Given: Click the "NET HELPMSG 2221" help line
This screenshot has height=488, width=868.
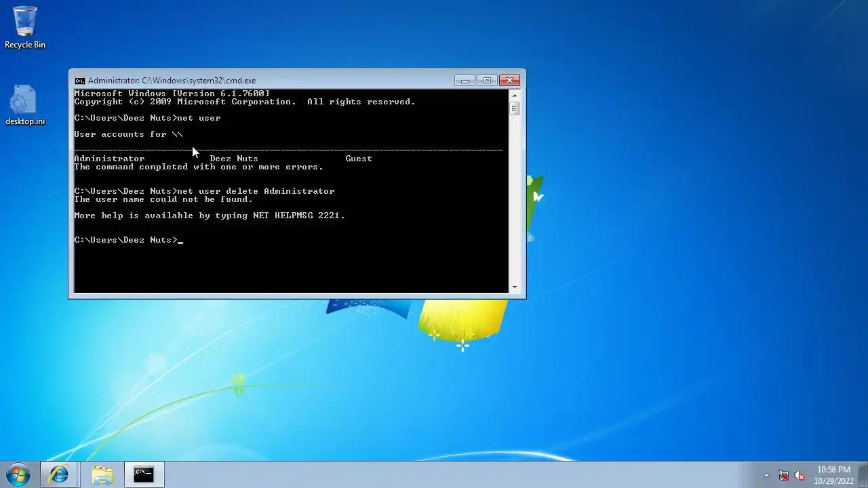Looking at the screenshot, I should pyautogui.click(x=210, y=216).
